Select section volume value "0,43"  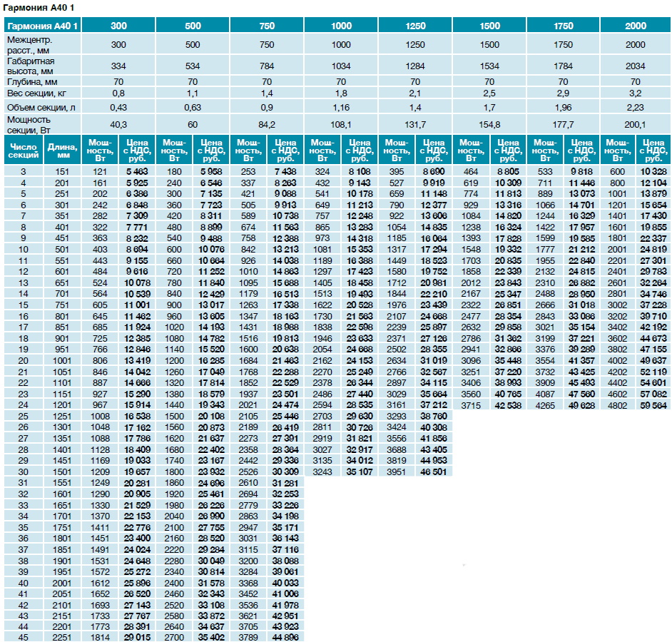118,107
